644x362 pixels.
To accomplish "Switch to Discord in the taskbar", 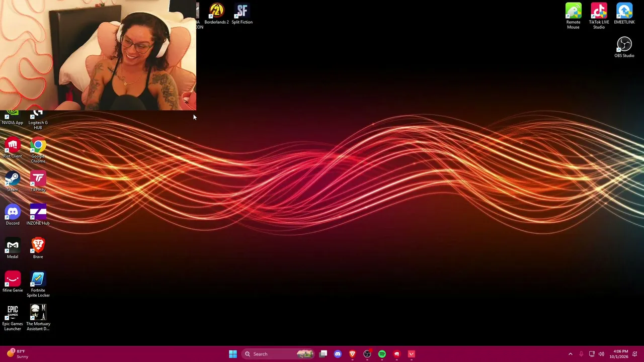I will 338,354.
